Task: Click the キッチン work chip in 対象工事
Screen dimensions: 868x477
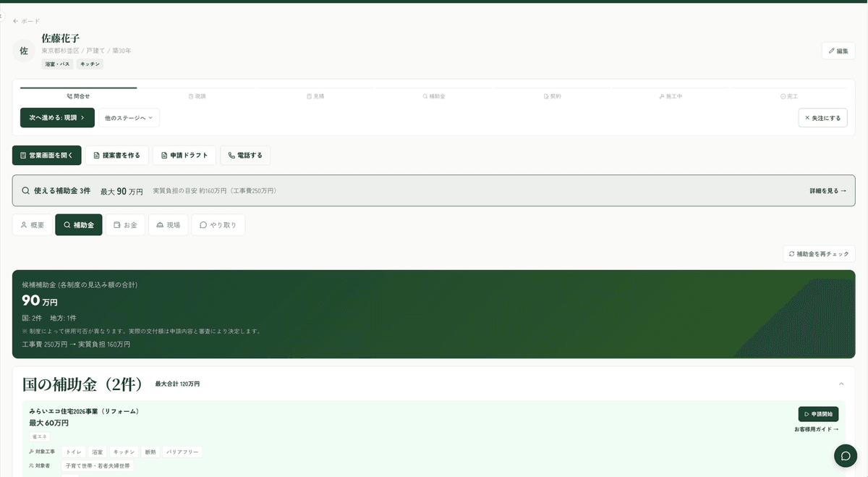Action: pyautogui.click(x=124, y=452)
